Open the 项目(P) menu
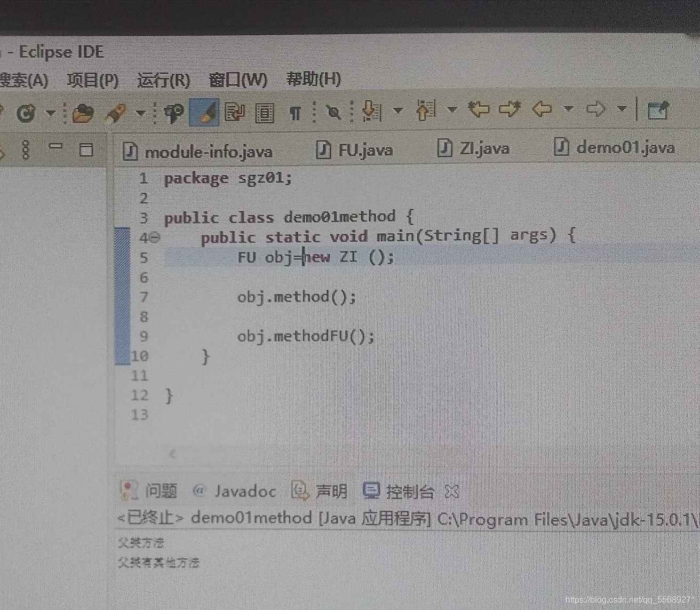The width and height of the screenshot is (700, 610). (93, 81)
